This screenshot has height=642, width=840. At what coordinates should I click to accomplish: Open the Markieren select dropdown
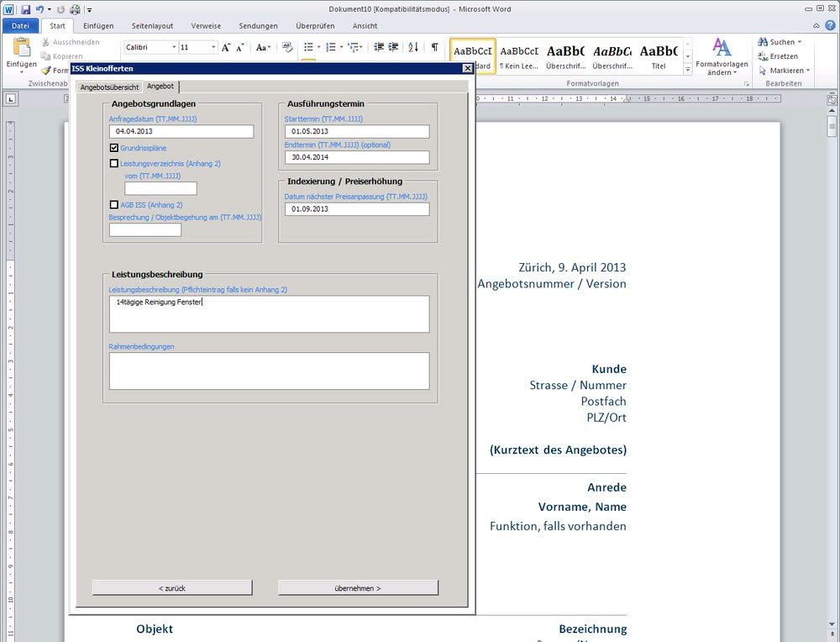pos(785,71)
